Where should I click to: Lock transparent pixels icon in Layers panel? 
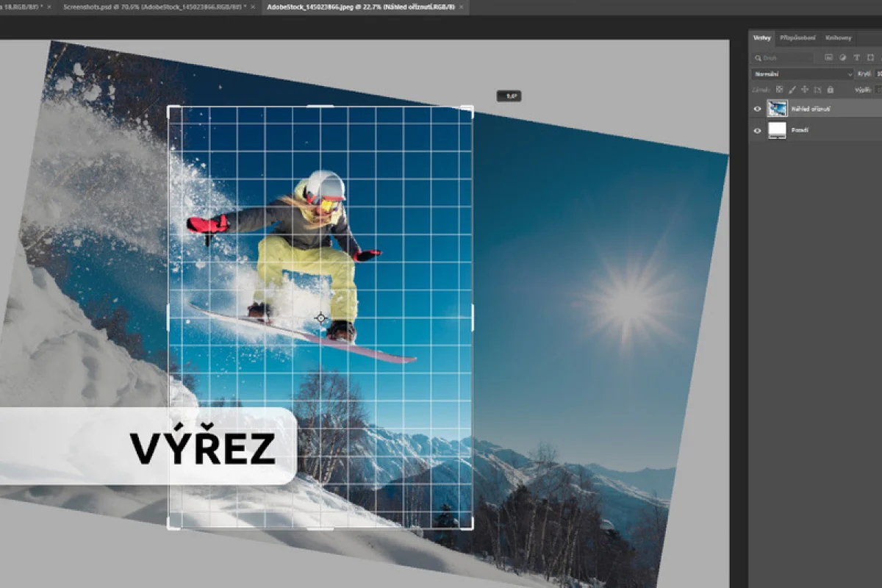[x=779, y=90]
